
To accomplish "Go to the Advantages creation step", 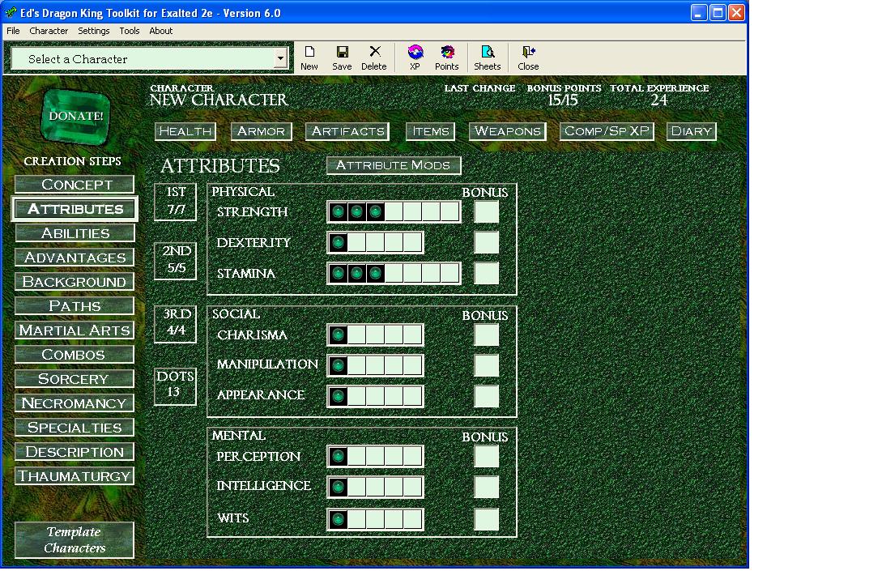I will point(75,257).
